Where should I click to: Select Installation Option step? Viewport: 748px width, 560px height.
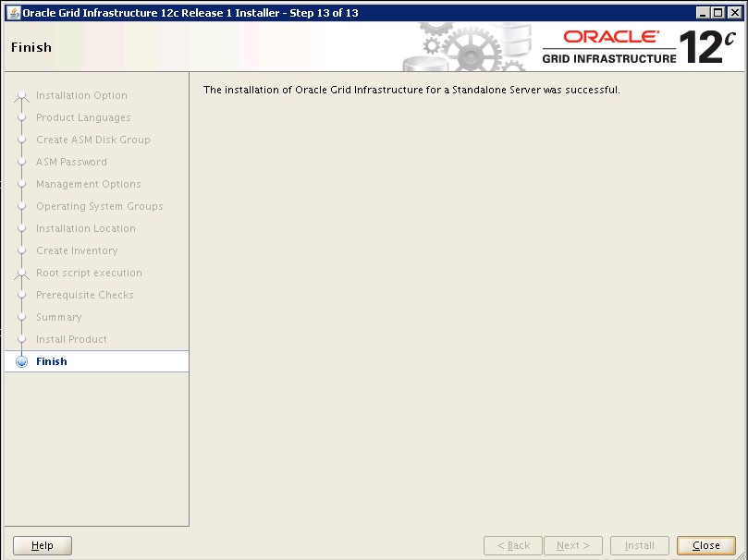pos(81,95)
